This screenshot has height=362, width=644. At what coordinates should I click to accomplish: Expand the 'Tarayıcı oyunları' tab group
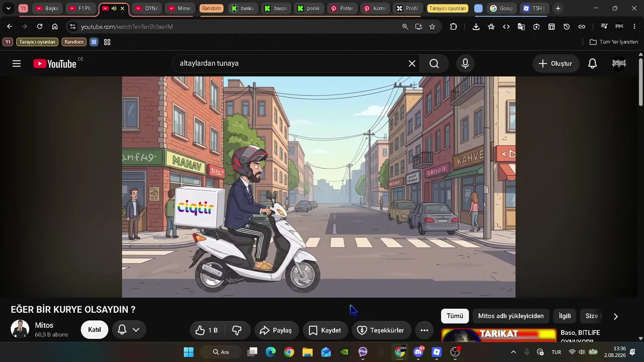pos(447,9)
